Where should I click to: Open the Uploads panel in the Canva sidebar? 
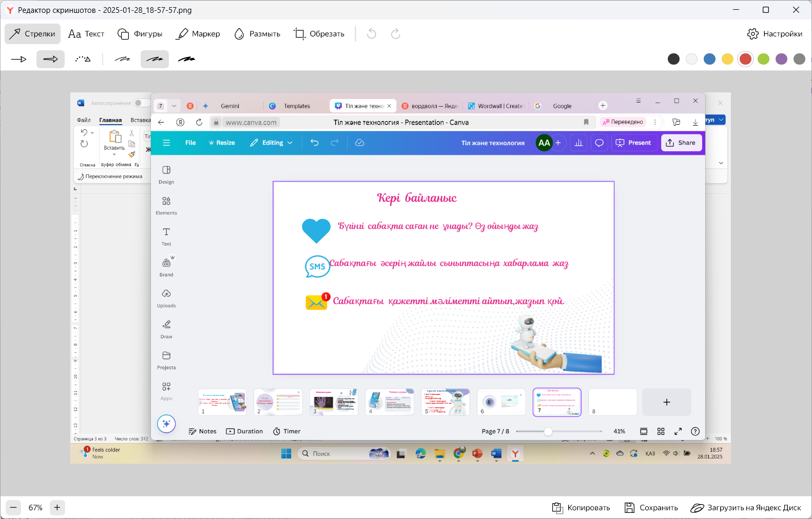click(166, 298)
